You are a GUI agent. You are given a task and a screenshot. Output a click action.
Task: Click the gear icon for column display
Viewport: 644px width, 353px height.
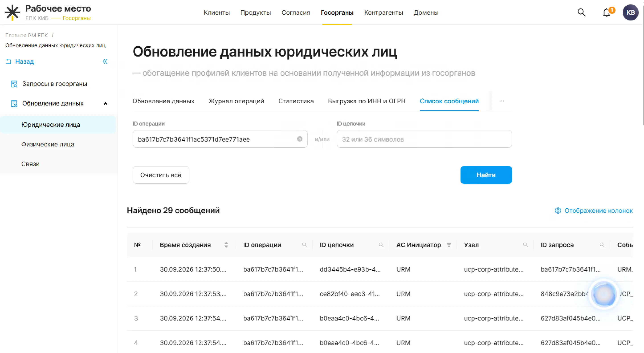(558, 211)
